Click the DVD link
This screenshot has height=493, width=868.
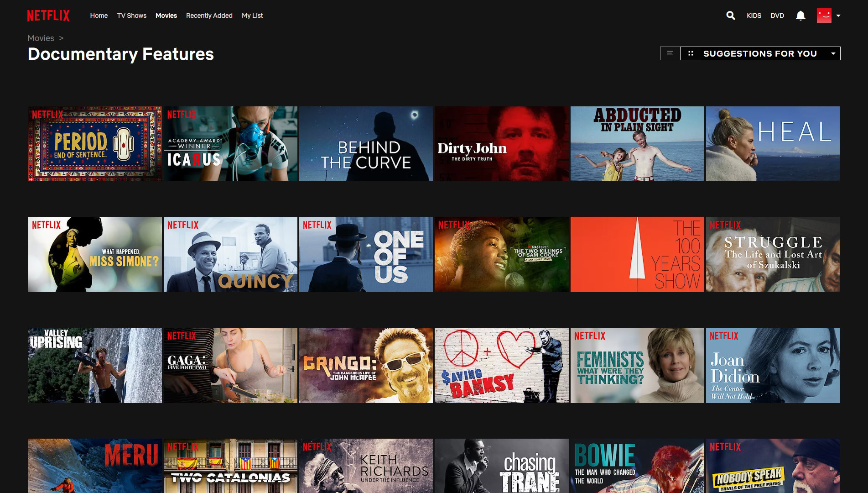click(777, 16)
